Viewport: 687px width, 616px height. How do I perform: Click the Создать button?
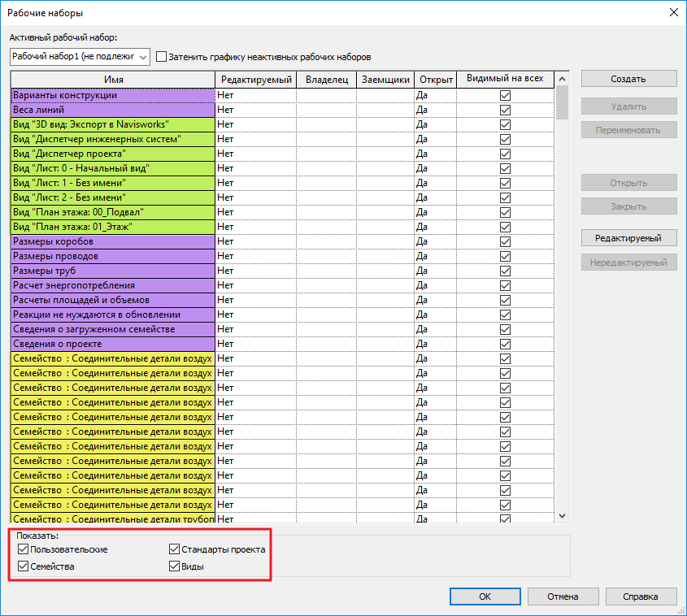(x=628, y=79)
